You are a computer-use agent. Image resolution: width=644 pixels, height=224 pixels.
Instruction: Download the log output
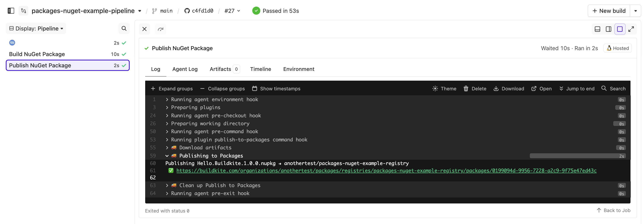tap(509, 89)
